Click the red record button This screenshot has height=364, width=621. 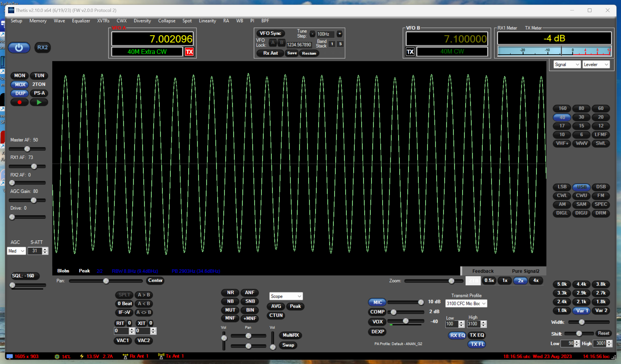(20, 102)
